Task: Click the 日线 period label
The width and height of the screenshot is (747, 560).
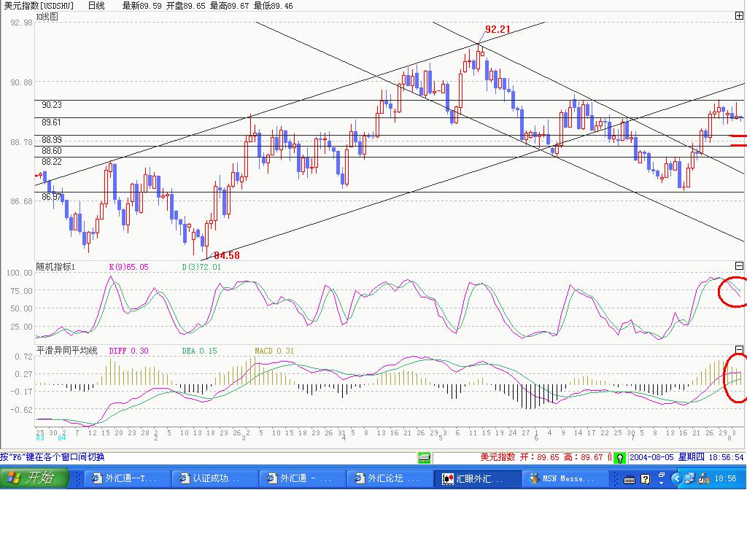Action: pos(96,6)
